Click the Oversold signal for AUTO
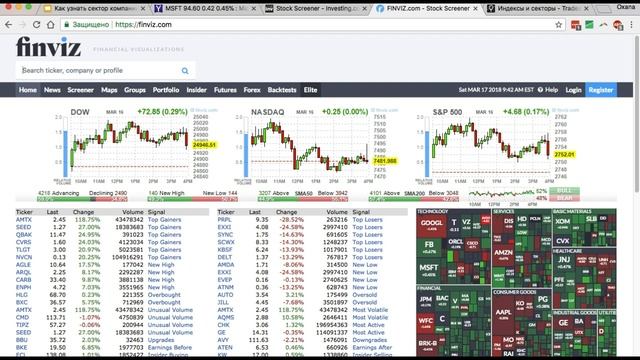Viewport: 640px width, 360px height. coord(364,295)
